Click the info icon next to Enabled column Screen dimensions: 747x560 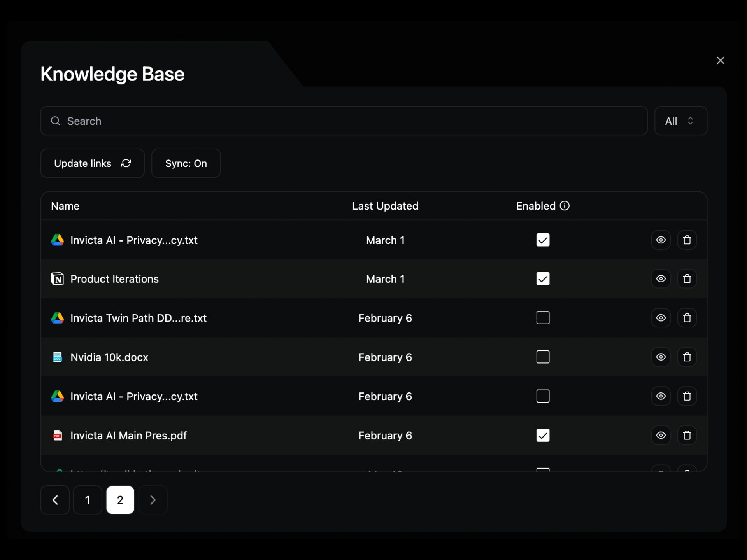tap(565, 206)
